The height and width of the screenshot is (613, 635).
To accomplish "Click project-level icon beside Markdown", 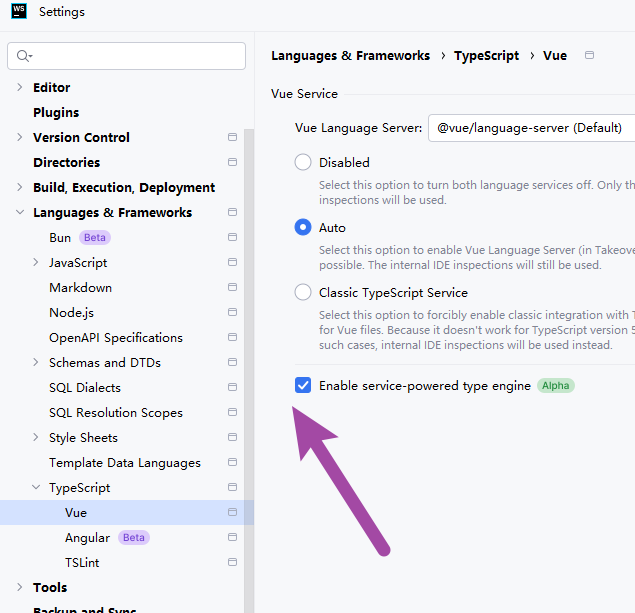I will (x=232, y=287).
